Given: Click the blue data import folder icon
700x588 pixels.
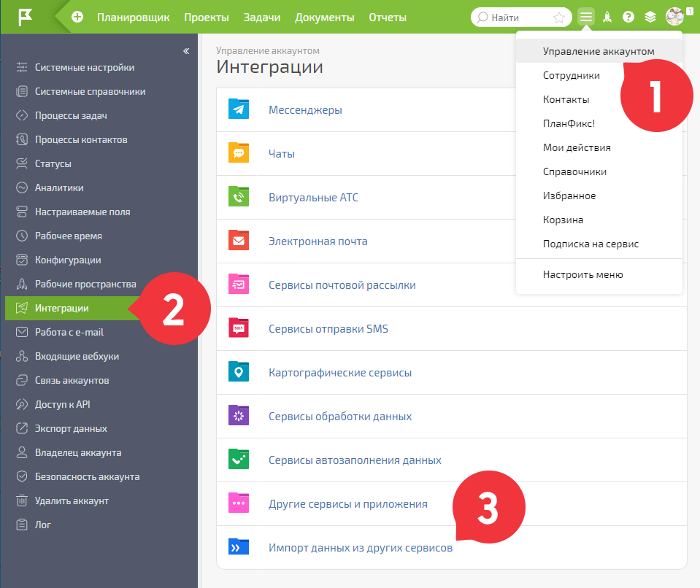Looking at the screenshot, I should pyautogui.click(x=239, y=547).
